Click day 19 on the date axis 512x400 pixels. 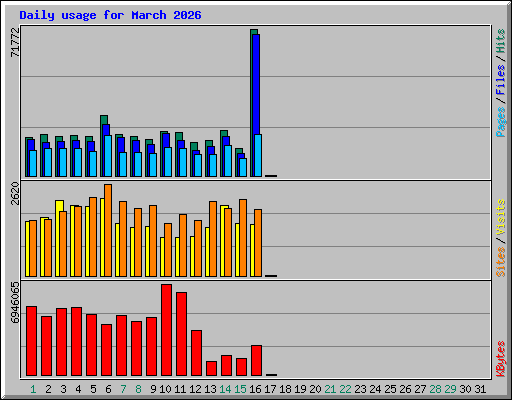coord(300,389)
